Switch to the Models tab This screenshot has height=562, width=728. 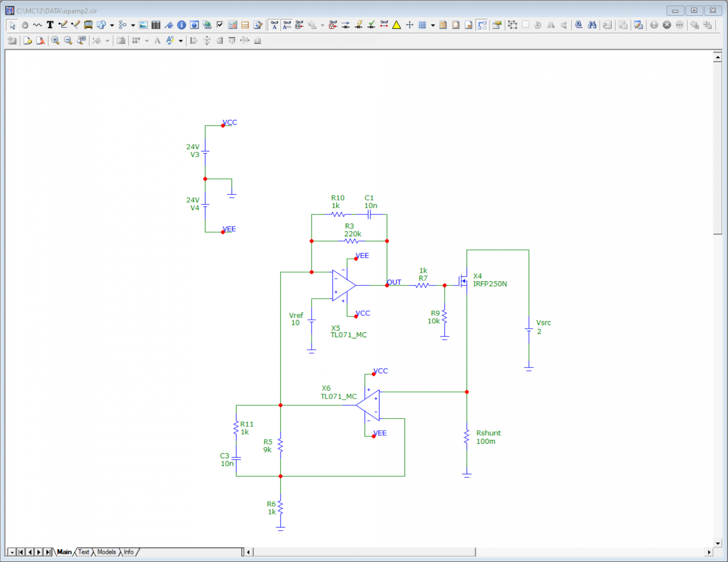pos(106,552)
